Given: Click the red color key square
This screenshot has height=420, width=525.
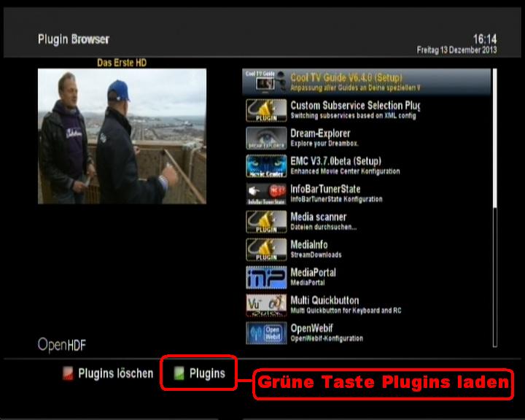Looking at the screenshot, I should pyautogui.click(x=67, y=374).
